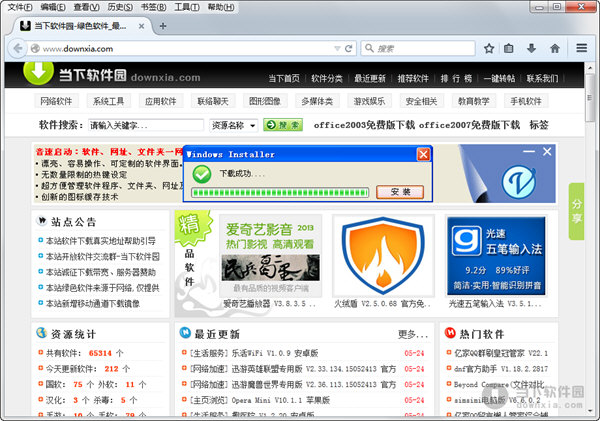
Task: Select the 图形图像 category button
Action: [x=265, y=101]
